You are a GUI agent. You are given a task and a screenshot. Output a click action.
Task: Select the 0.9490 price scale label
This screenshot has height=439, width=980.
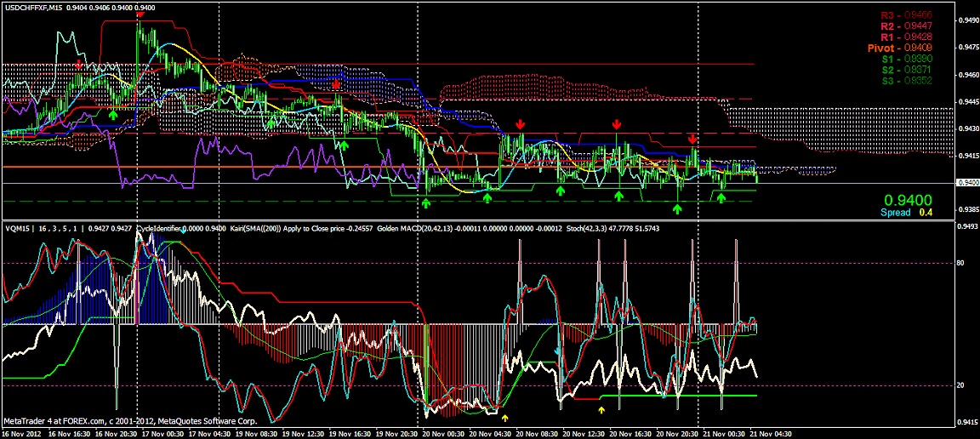click(966, 20)
